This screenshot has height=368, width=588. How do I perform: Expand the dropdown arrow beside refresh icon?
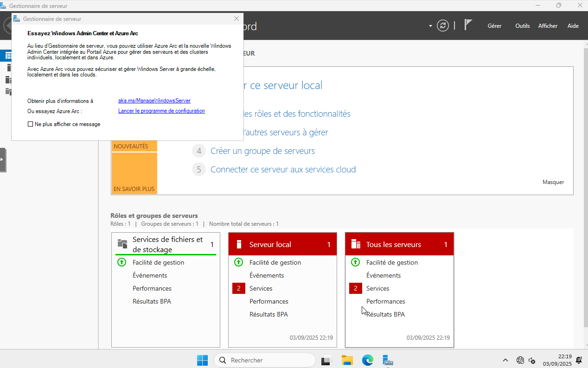point(430,26)
